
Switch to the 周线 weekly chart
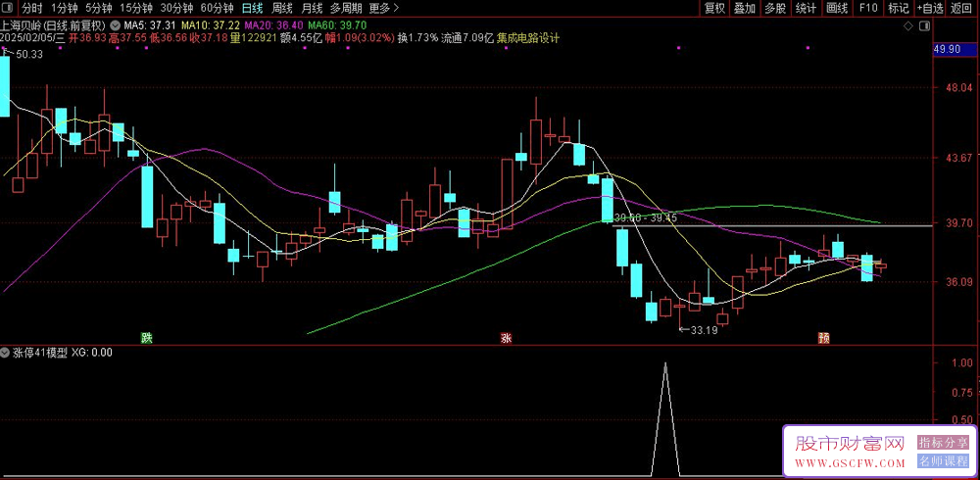click(283, 8)
